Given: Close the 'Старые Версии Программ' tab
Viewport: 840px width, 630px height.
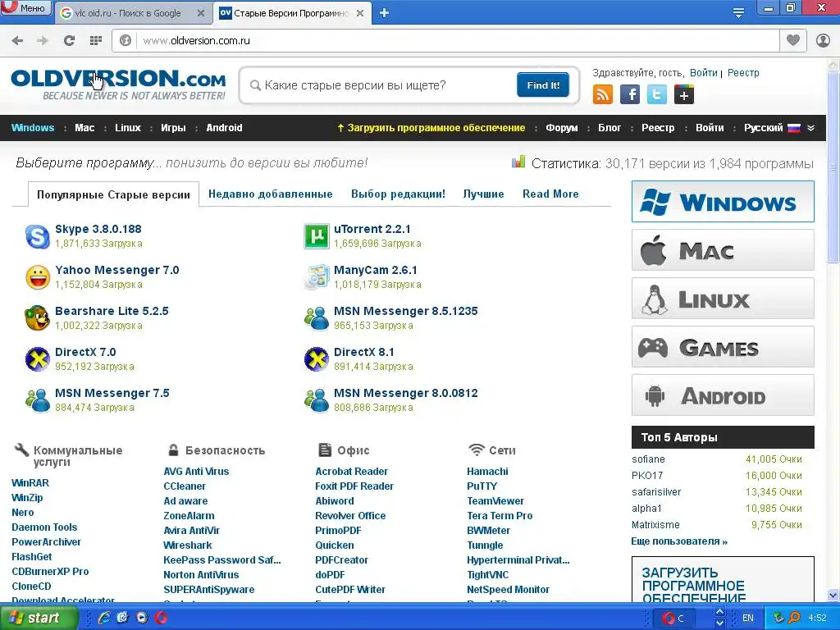Looking at the screenshot, I should tap(360, 13).
